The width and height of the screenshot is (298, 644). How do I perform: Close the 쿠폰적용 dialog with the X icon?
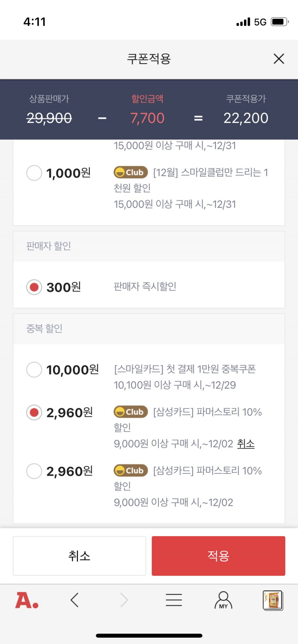coord(279,59)
